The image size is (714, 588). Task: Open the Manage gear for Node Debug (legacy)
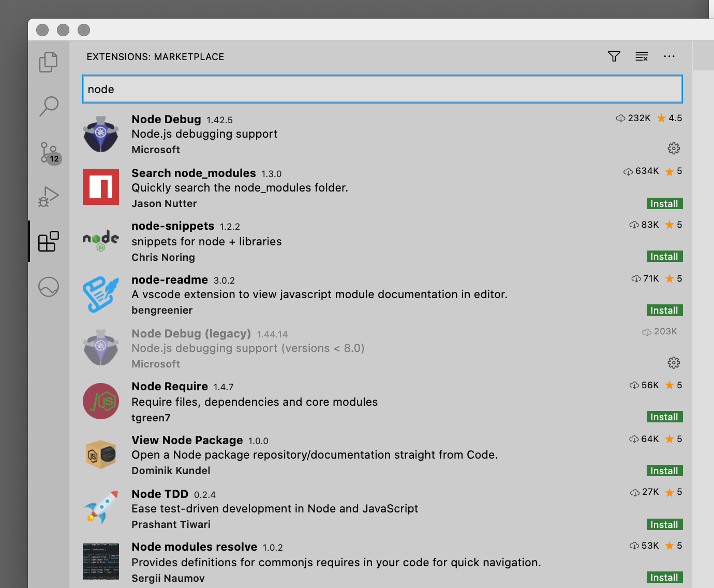click(x=674, y=363)
